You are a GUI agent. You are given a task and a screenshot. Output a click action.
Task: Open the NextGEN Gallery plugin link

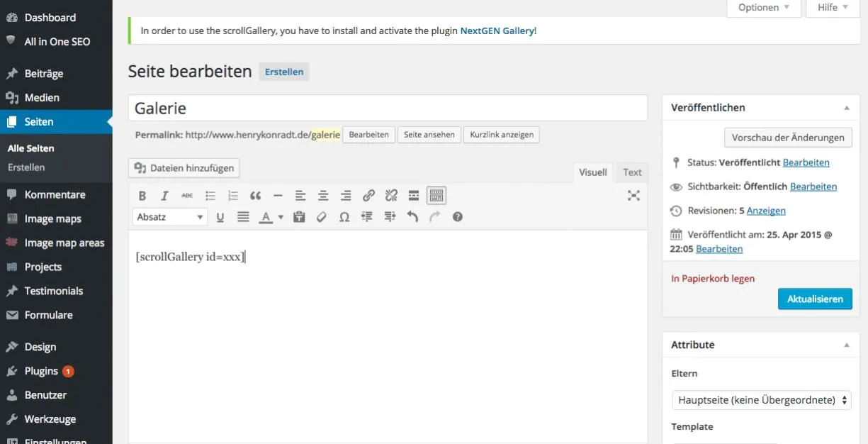click(x=497, y=30)
